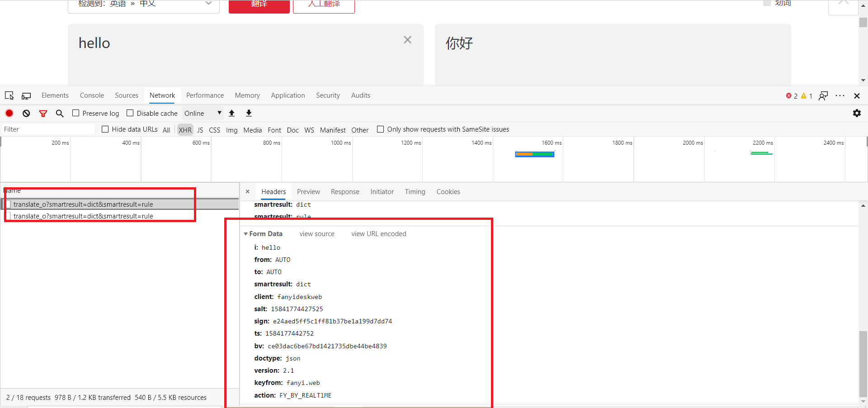Filter requests by Img
Image resolution: width=868 pixels, height=408 pixels.
pyautogui.click(x=231, y=130)
